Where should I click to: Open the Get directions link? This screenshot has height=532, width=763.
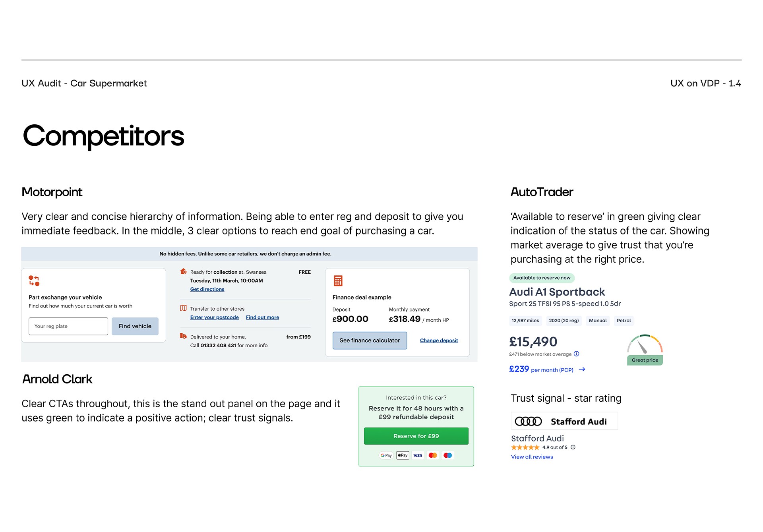pos(207,289)
